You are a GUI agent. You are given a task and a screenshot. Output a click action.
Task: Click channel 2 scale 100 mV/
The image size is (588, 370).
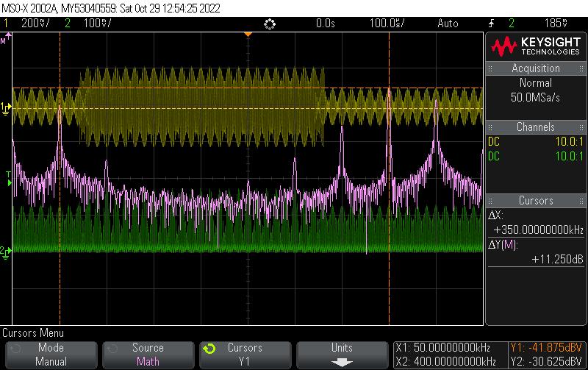98,24
